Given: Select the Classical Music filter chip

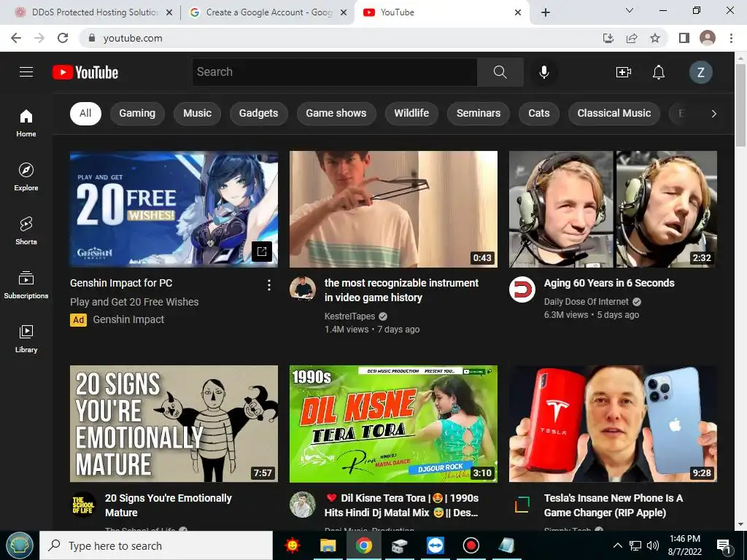Looking at the screenshot, I should point(614,113).
